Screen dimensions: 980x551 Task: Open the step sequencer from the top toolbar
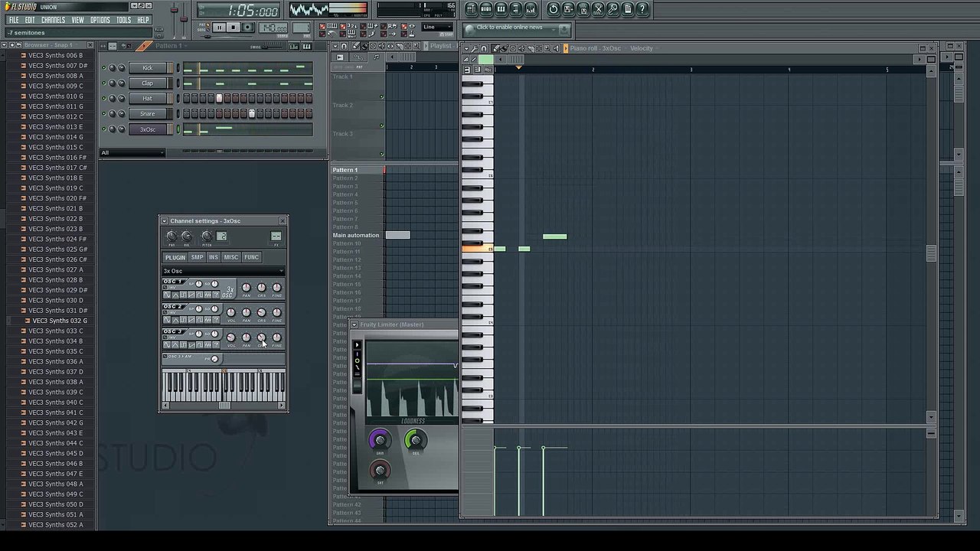click(x=486, y=9)
